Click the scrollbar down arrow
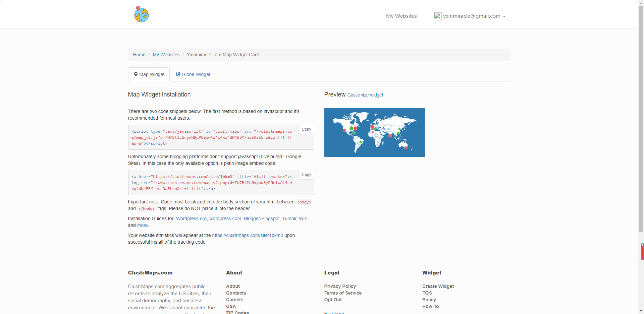This screenshot has height=314, width=644. (641, 311)
